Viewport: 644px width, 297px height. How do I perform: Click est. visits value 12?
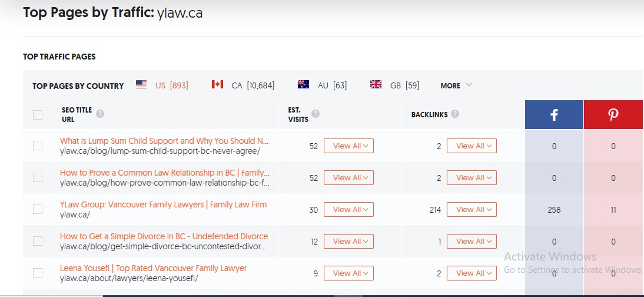click(x=314, y=242)
